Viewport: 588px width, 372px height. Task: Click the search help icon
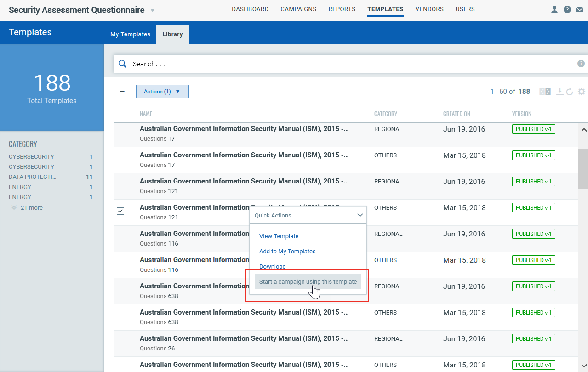[x=581, y=63]
